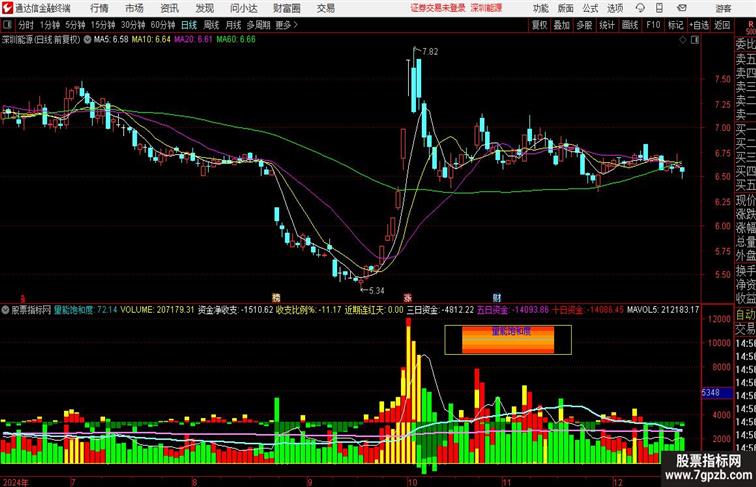Image resolution: width=756 pixels, height=487 pixels.
Task: Select the 周线 weekly chart tab
Action: point(211,25)
